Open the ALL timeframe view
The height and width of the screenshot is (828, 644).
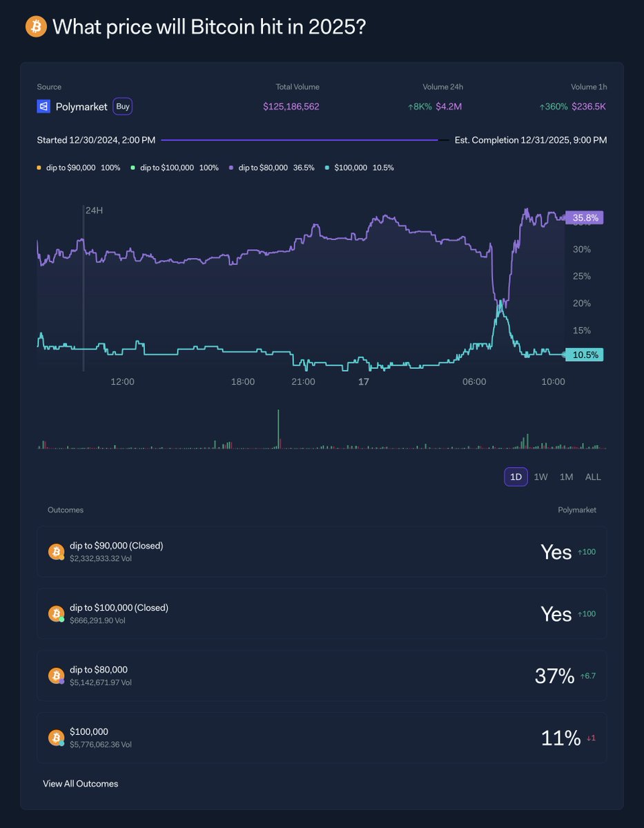point(592,477)
